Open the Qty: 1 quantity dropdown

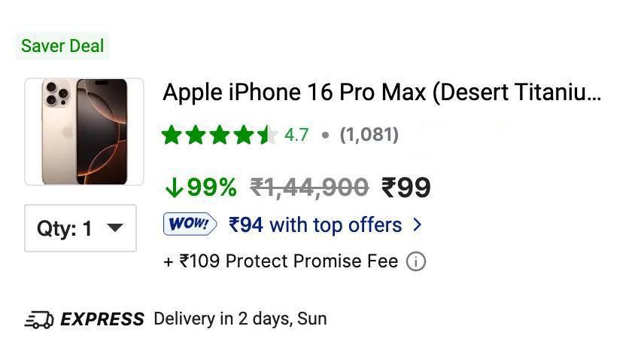point(80,228)
